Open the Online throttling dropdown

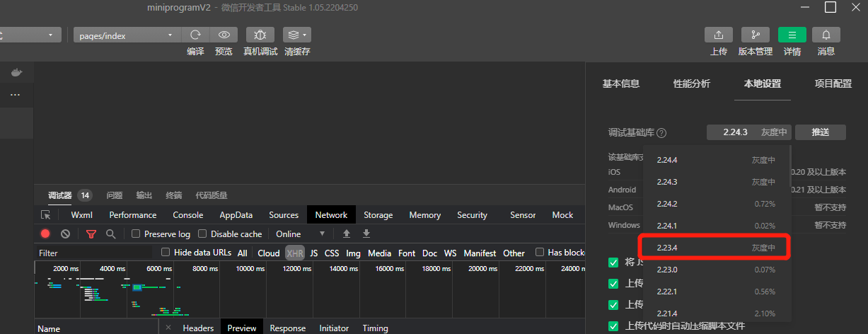[300, 234]
